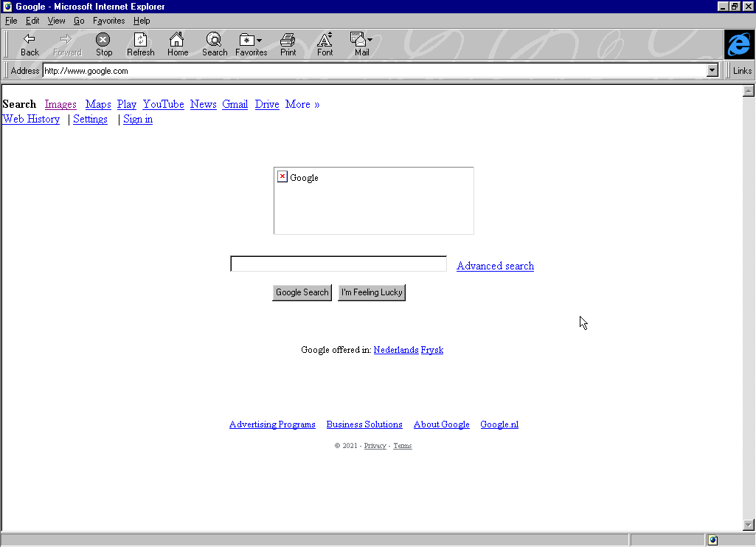Open the Web History link
Screen dimensions: 756x547
coord(31,119)
